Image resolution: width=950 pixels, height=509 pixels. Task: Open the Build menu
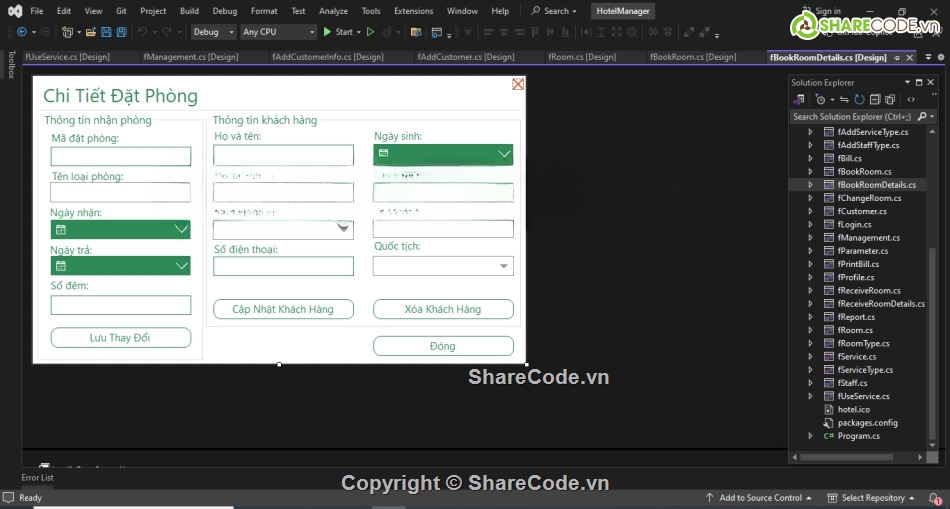(189, 11)
